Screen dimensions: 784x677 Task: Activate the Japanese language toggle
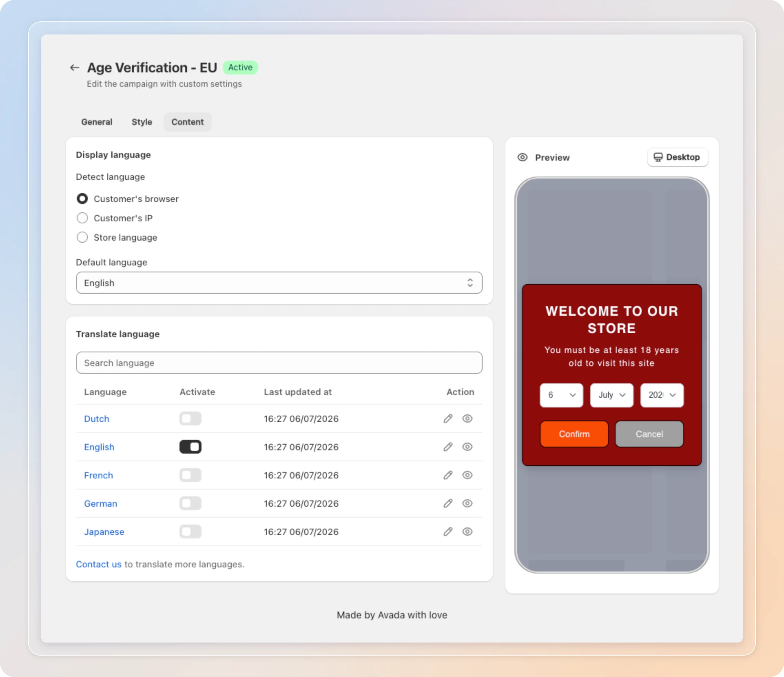pos(190,532)
